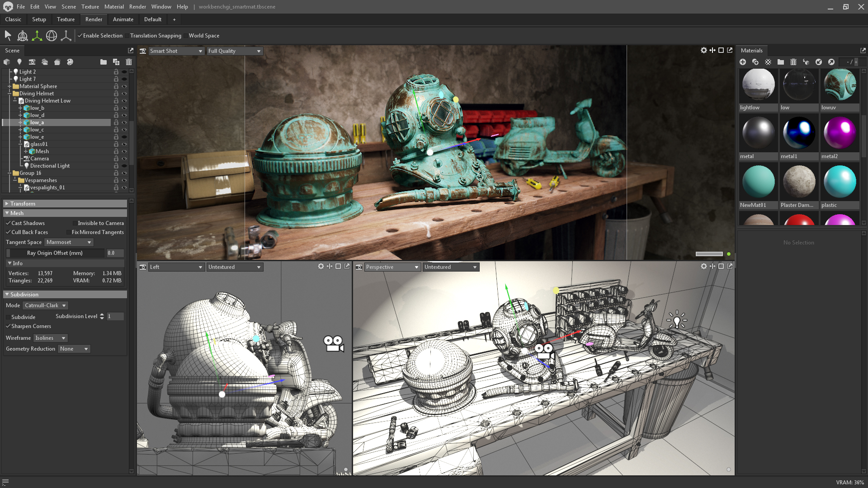Select the translate/move tool icon

pos(37,35)
